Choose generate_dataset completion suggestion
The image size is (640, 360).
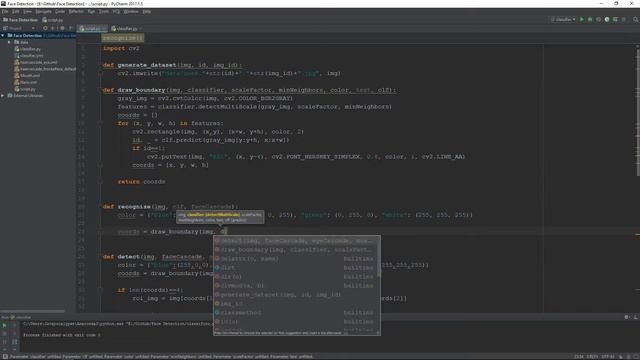[297, 295]
